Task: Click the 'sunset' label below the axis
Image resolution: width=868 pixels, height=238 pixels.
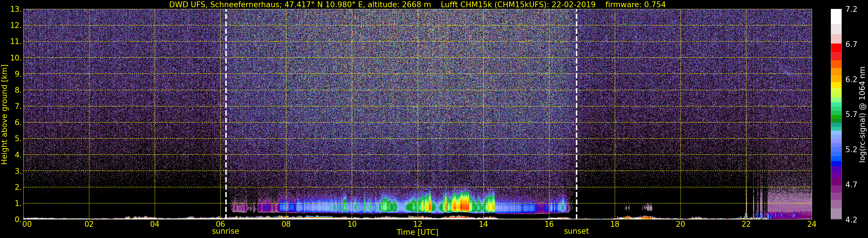Action: (576, 231)
